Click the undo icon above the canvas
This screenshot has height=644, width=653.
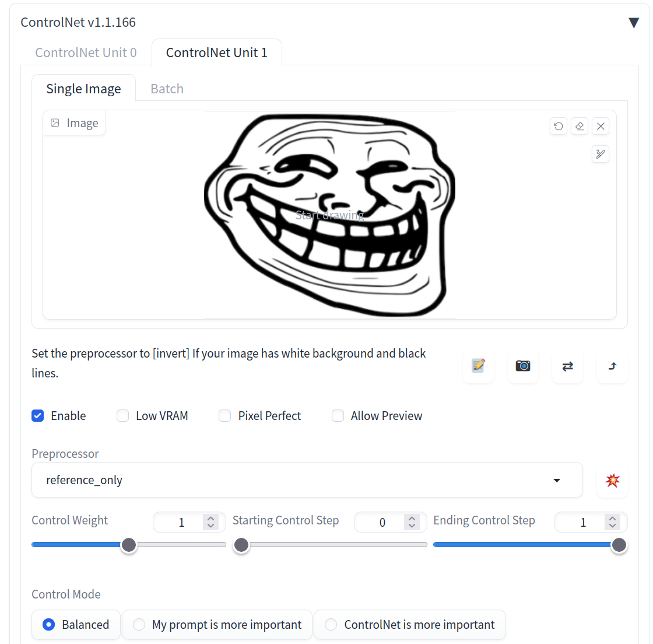(559, 126)
